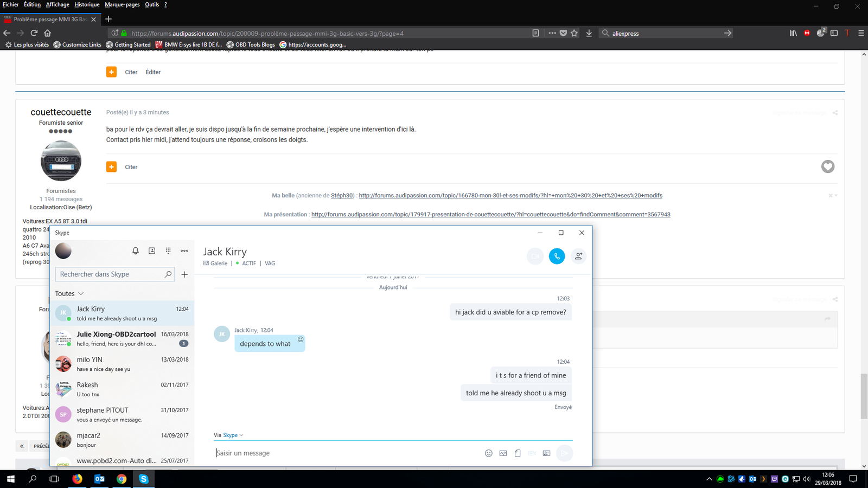The image size is (868, 488).
Task: Open the emoji picker in message box
Action: pos(488,453)
